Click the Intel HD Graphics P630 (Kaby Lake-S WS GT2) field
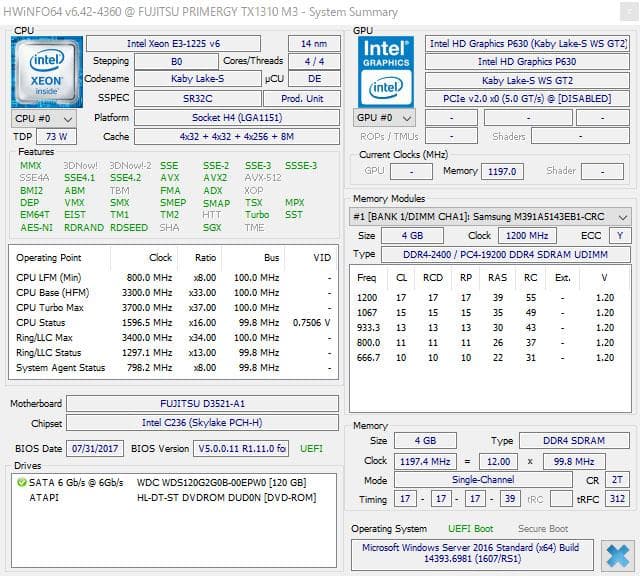This screenshot has height=576, width=640. point(527,44)
